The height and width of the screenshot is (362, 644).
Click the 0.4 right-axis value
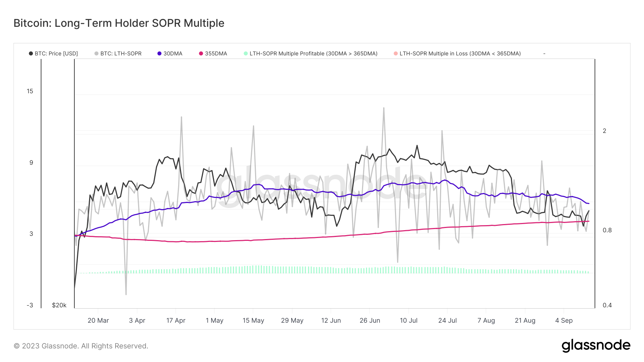pyautogui.click(x=607, y=305)
